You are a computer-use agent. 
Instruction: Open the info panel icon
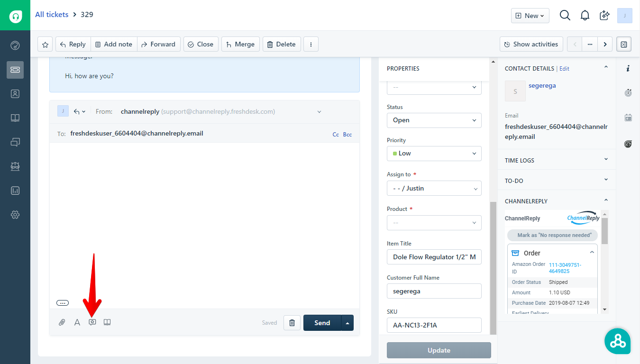pos(628,69)
